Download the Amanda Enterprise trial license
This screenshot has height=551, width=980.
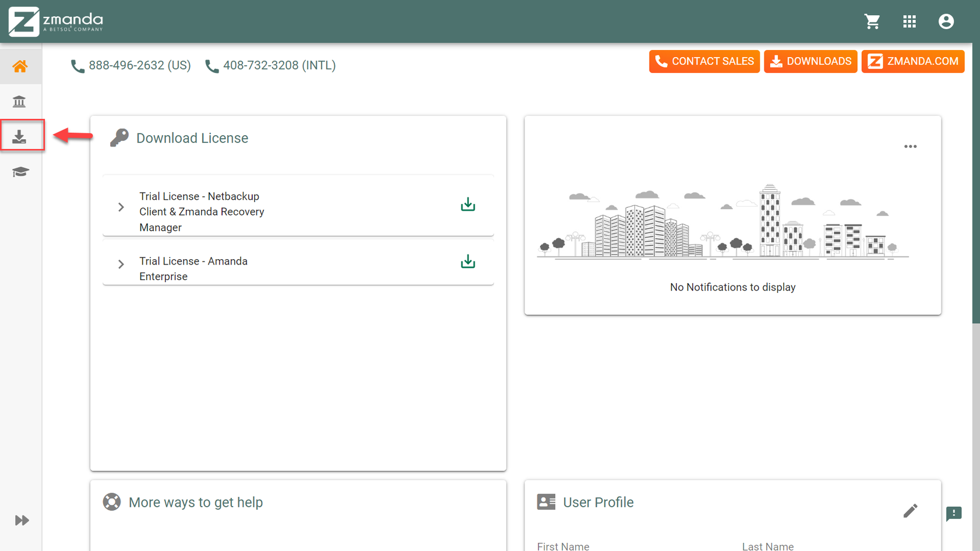coord(468,262)
